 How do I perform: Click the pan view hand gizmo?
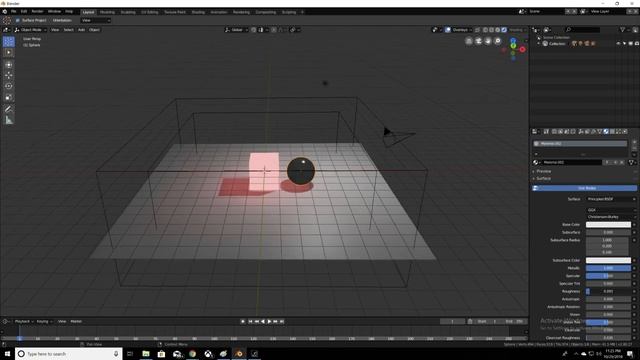488,41
